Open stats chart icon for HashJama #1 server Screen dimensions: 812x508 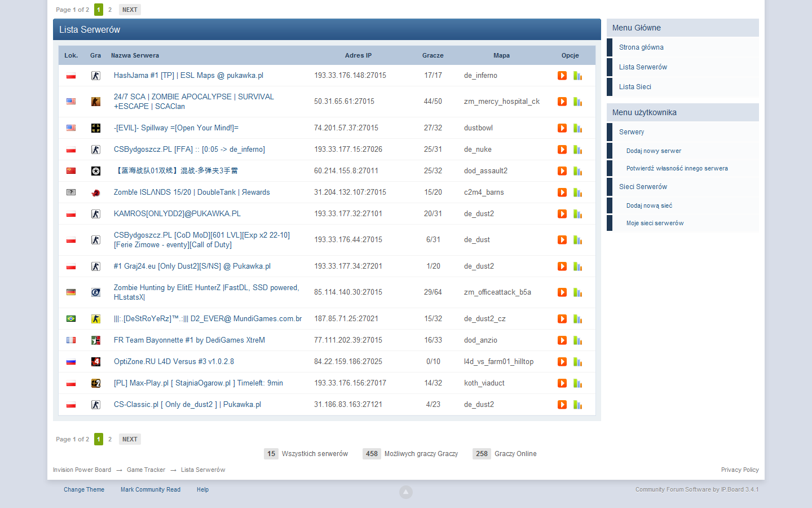[577, 76]
